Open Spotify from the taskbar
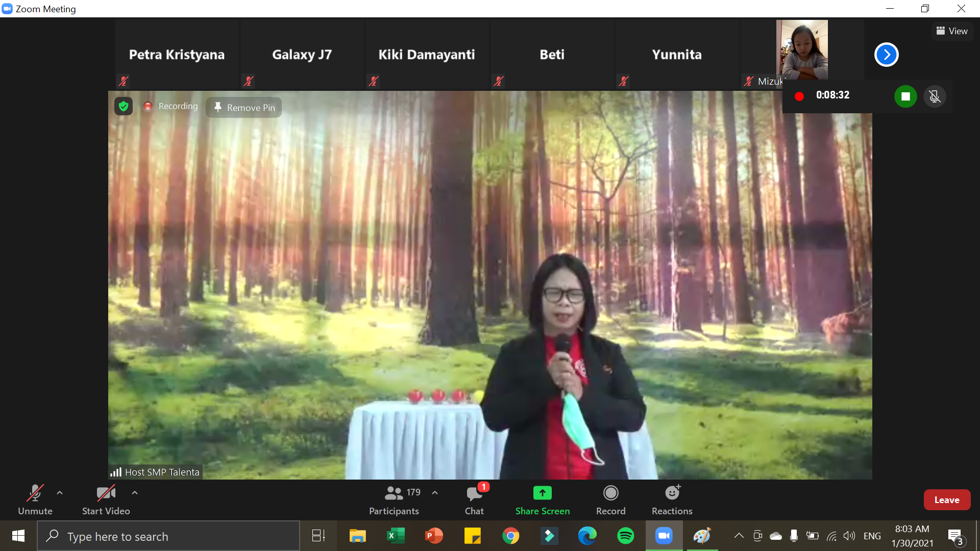The height and width of the screenshot is (551, 980). click(x=626, y=536)
